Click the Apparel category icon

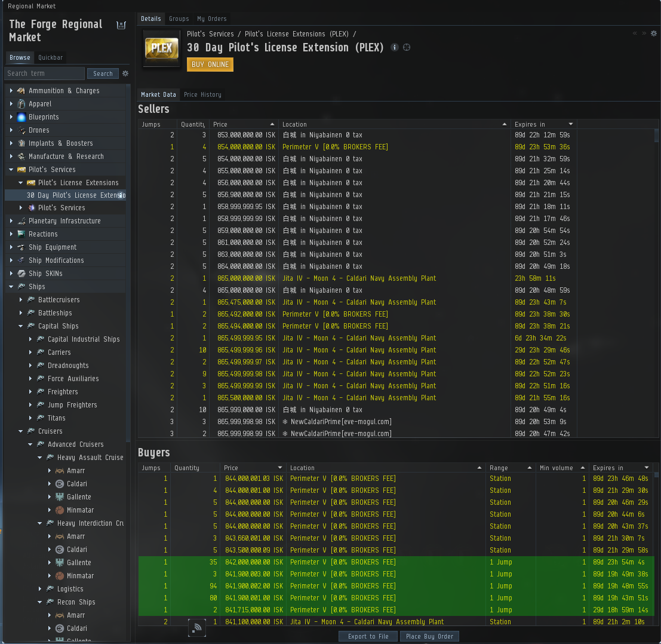(x=21, y=104)
